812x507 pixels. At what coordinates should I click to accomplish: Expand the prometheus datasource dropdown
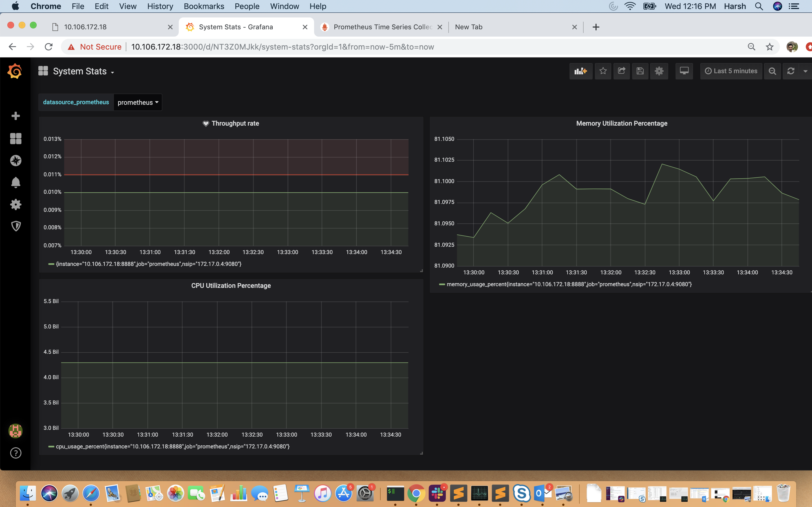coord(138,102)
